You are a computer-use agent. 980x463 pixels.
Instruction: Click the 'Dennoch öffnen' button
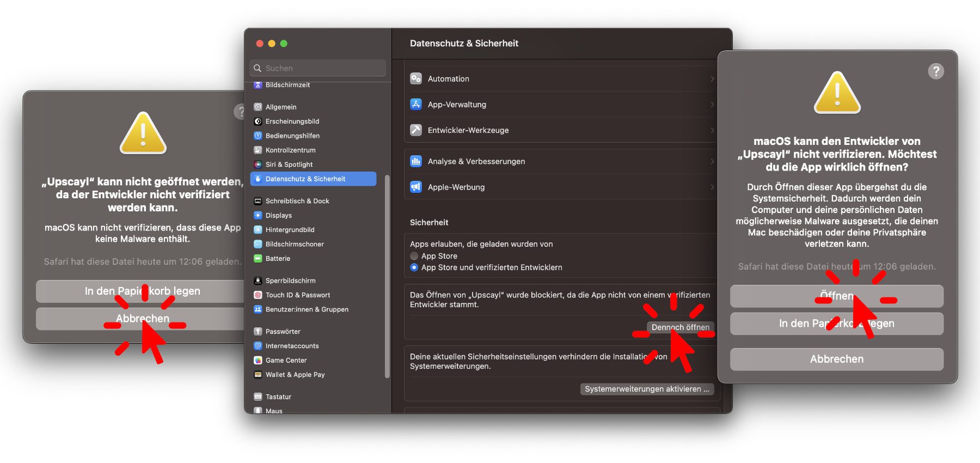pos(680,327)
